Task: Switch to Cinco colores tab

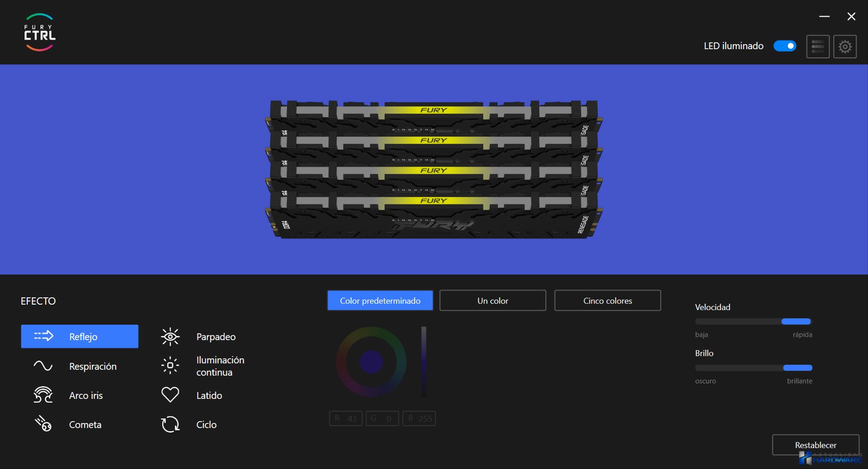Action: (x=607, y=301)
